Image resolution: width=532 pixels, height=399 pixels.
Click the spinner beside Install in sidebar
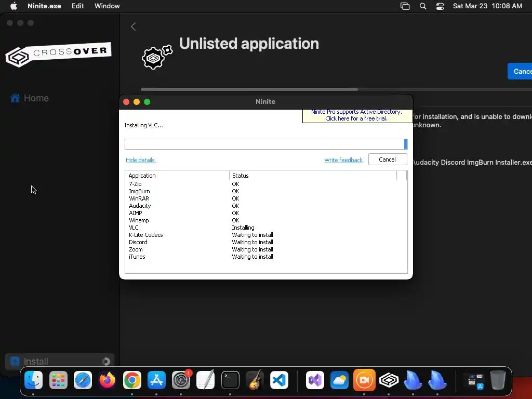point(106,362)
